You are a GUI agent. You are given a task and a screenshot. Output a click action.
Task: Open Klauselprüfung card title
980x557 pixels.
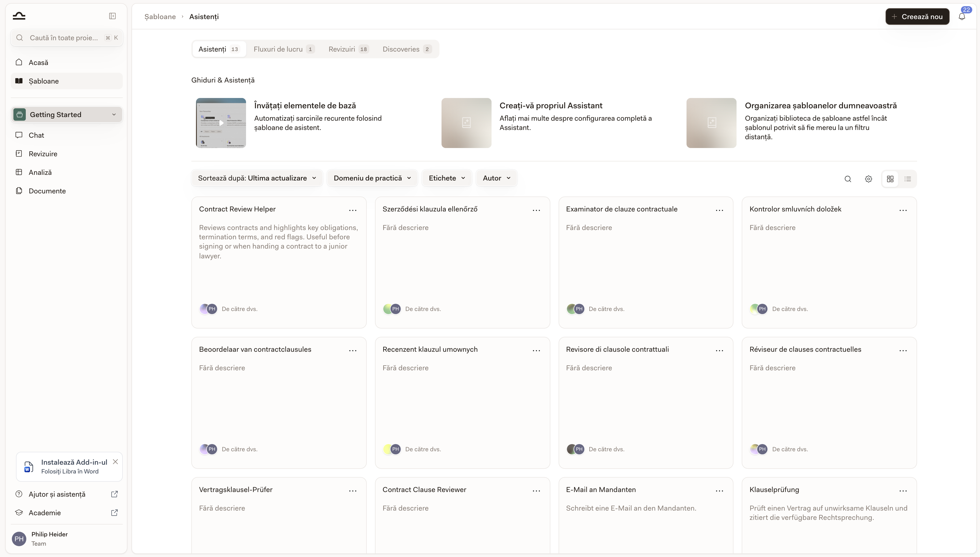[x=774, y=490]
